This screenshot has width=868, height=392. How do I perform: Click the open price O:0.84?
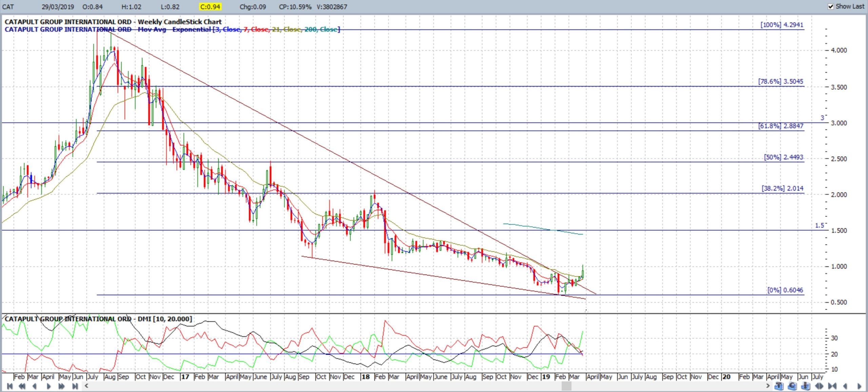[x=93, y=7]
